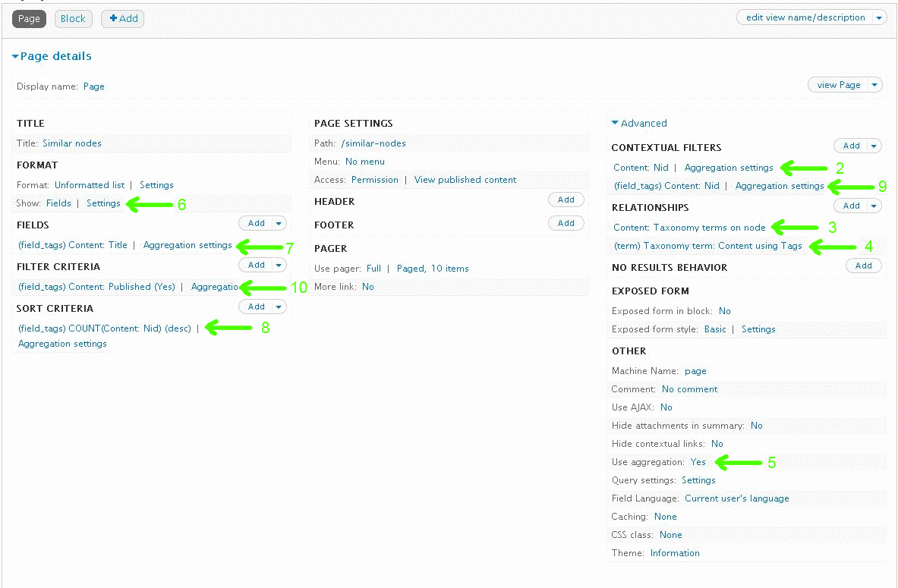898x588 pixels.
Task: Switch to the Block display tab
Action: [73, 19]
